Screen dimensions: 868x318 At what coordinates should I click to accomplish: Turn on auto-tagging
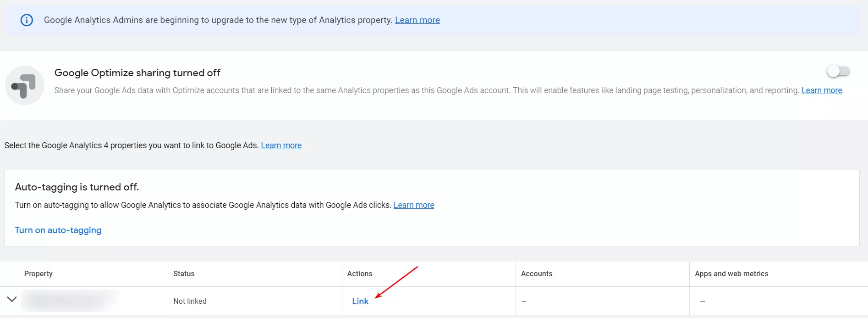[58, 230]
